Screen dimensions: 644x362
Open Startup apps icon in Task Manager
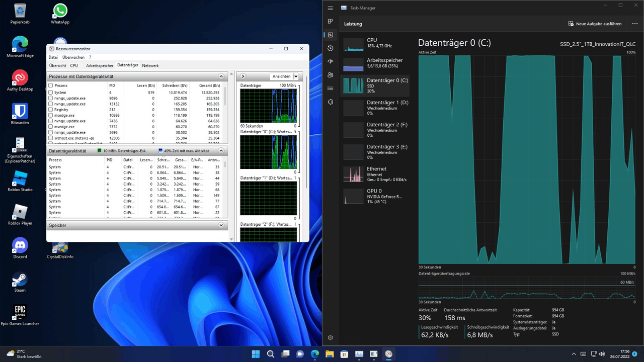click(x=330, y=61)
